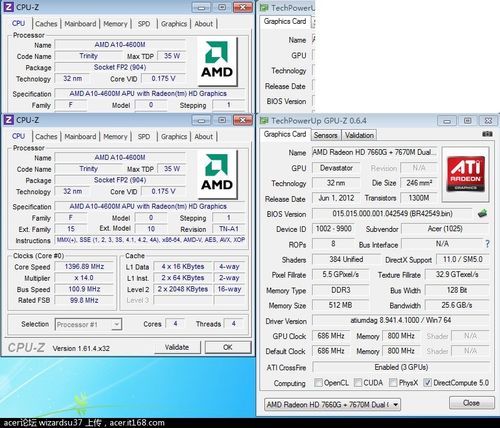This screenshot has height=428, width=500.
Task: Open Mainboard tab in upper CPU-Z window
Action: click(x=80, y=24)
